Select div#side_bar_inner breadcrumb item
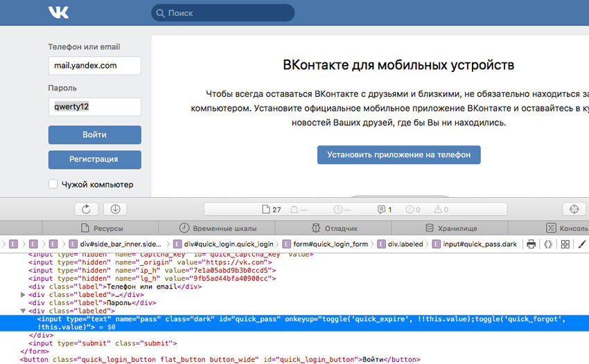 pos(115,244)
